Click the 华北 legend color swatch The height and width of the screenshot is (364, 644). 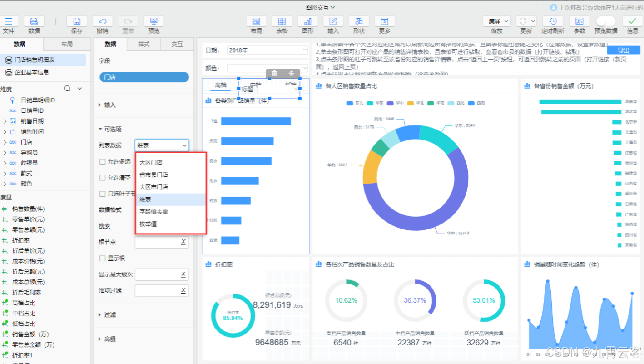point(411,103)
